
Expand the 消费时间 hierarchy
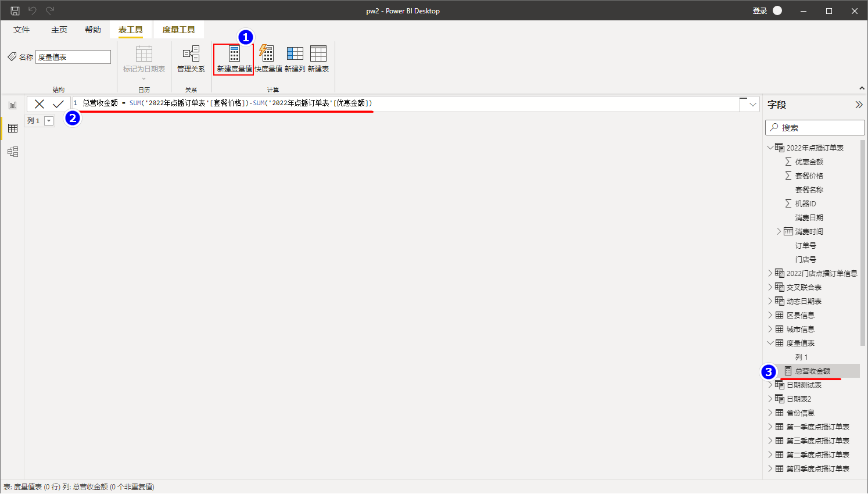click(x=779, y=231)
